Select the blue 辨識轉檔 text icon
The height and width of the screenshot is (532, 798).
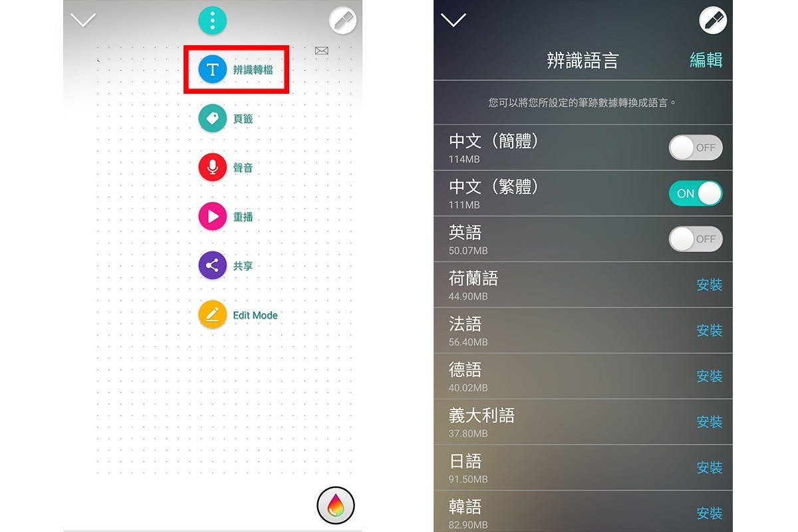(212, 69)
